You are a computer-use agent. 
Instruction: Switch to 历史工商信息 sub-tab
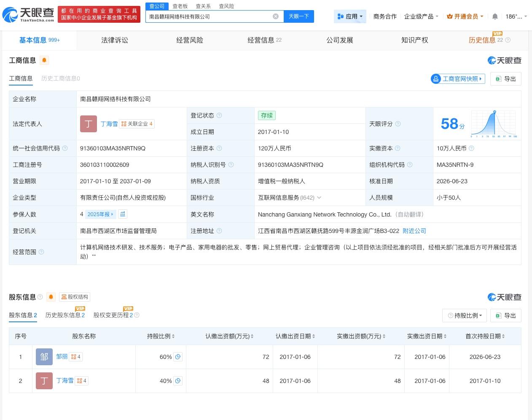click(x=60, y=78)
